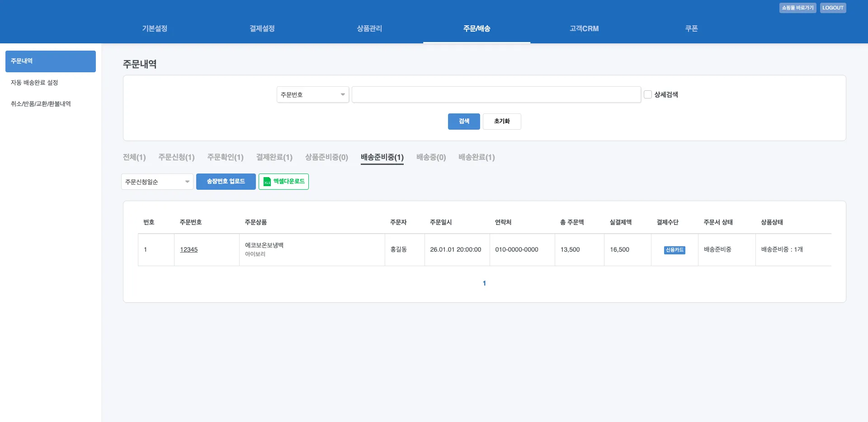This screenshot has height=422, width=868.
Task: Click the 번호 column header
Action: tap(149, 222)
